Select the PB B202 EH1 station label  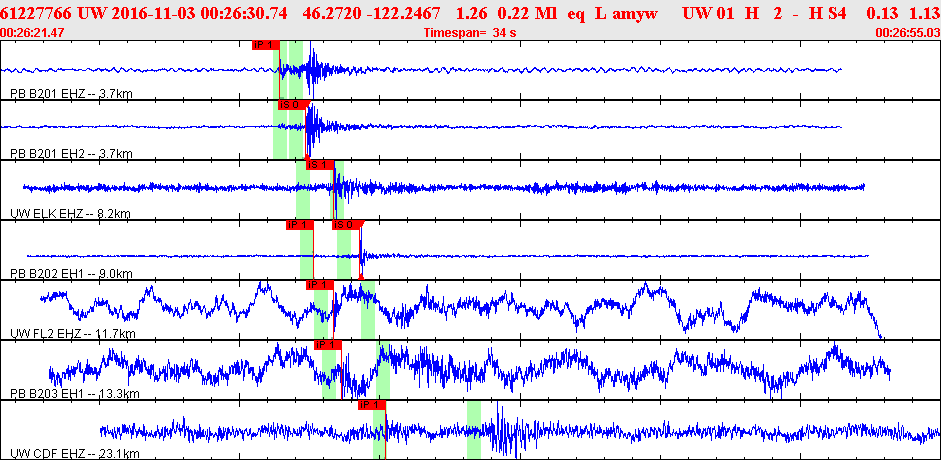pos(70,273)
